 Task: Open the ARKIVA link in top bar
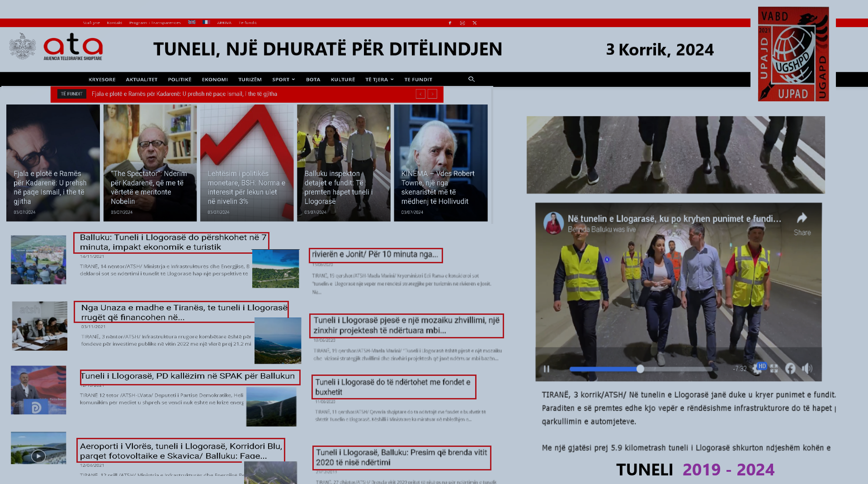[x=224, y=23]
